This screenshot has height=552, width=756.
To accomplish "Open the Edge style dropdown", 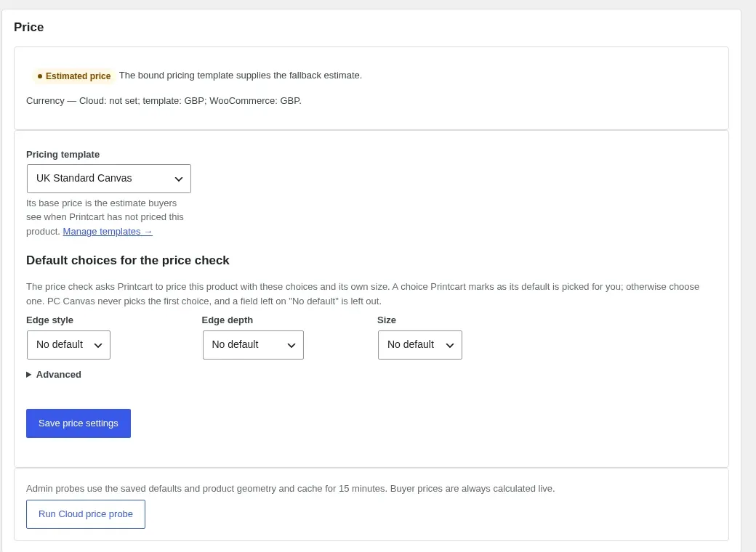I will tap(68, 345).
